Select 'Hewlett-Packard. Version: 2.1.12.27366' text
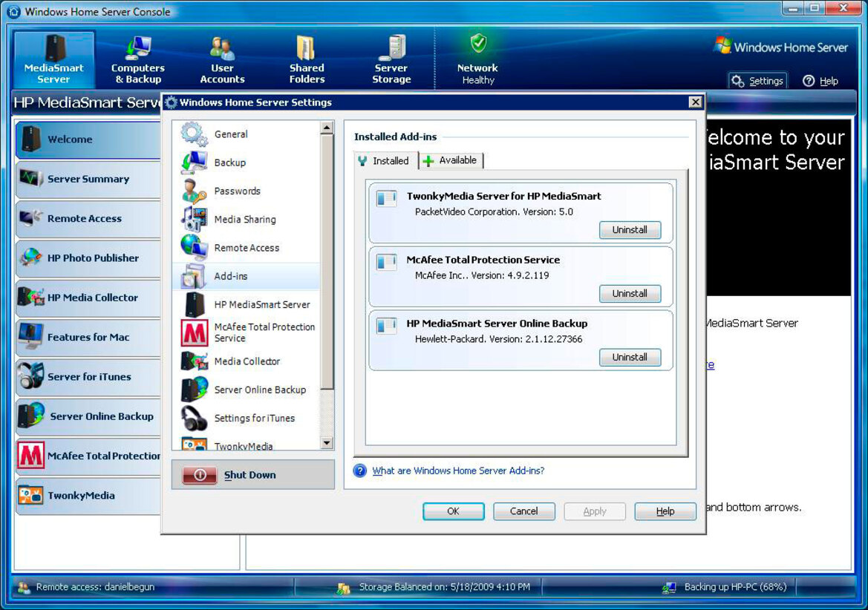The image size is (868, 610). (498, 339)
